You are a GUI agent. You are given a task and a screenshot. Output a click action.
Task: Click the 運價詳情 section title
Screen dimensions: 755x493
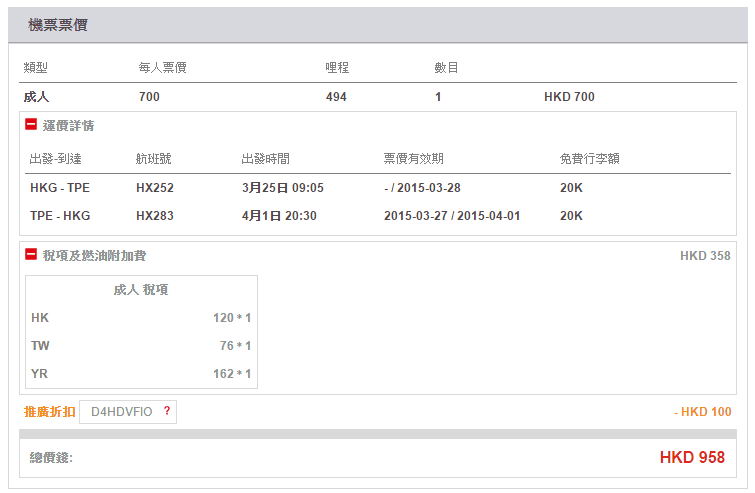pos(68,126)
